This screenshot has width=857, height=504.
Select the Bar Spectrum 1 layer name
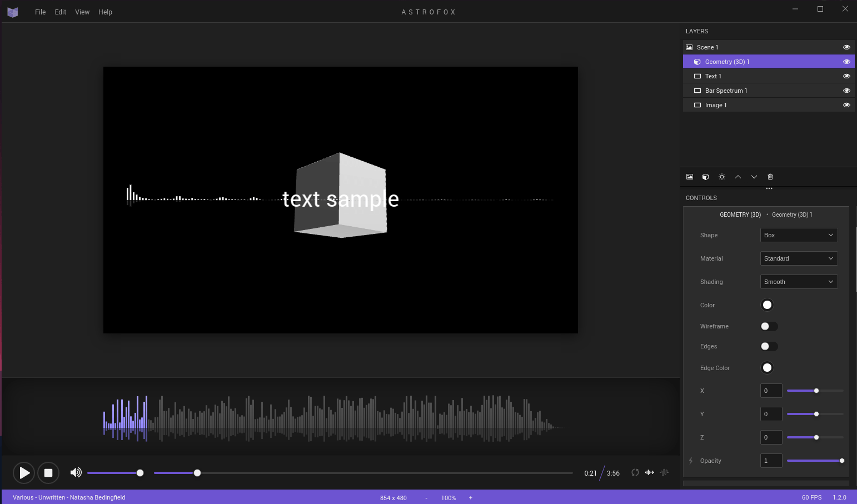pyautogui.click(x=726, y=91)
